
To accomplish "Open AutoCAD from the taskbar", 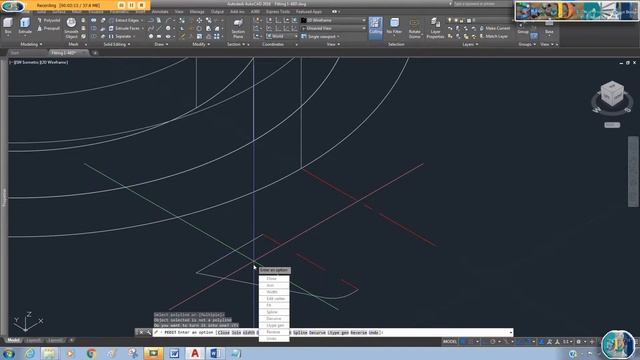I will click(x=195, y=353).
